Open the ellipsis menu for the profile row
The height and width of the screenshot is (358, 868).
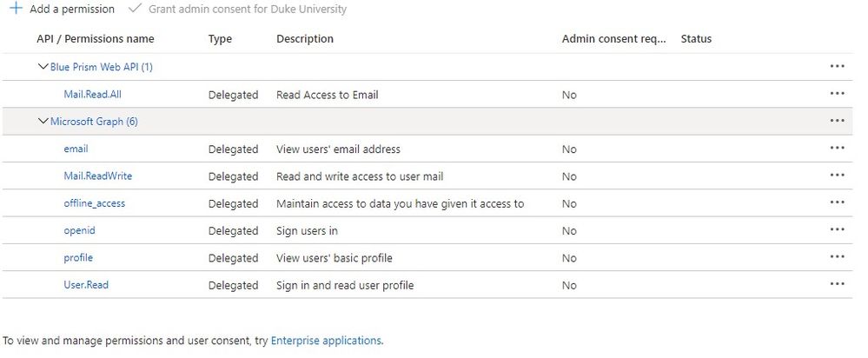pos(837,257)
